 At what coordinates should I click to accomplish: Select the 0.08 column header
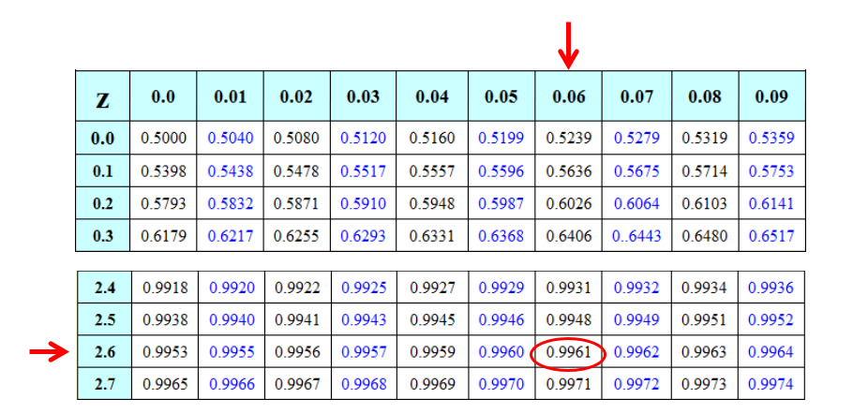705,96
